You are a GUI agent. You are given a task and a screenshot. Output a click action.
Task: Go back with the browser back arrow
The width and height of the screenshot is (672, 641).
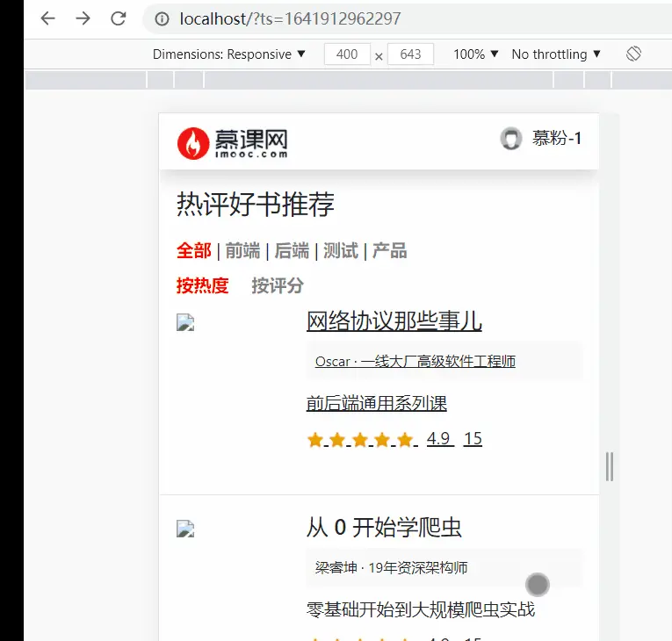47,18
